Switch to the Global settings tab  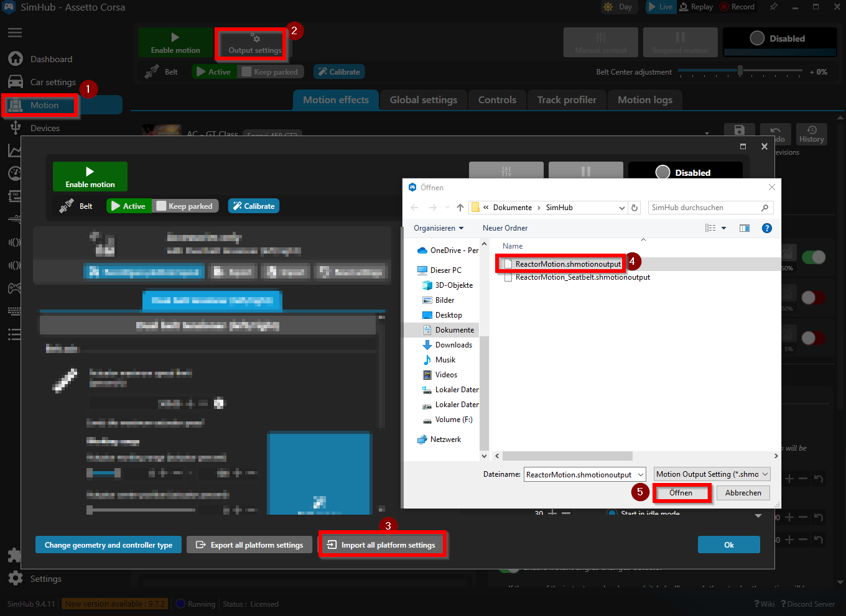pyautogui.click(x=423, y=99)
